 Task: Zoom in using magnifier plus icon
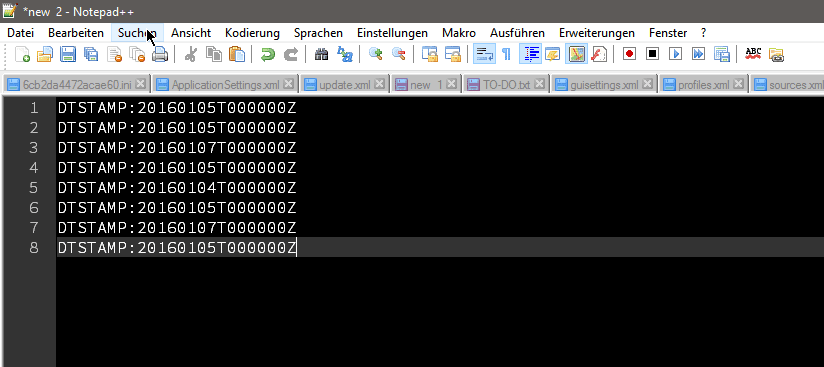[x=375, y=54]
